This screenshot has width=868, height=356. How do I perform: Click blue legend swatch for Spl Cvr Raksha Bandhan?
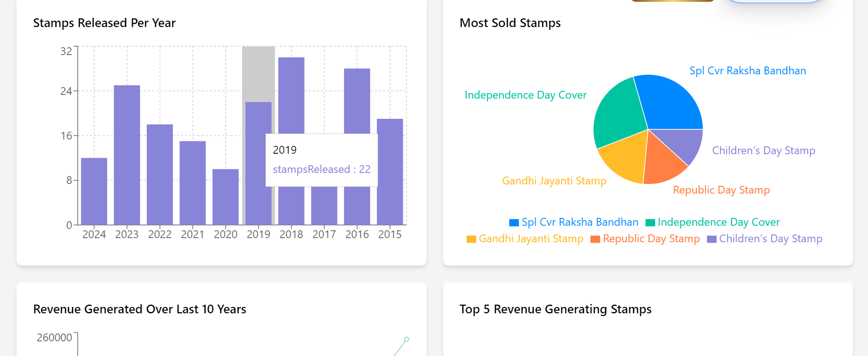[x=514, y=222]
